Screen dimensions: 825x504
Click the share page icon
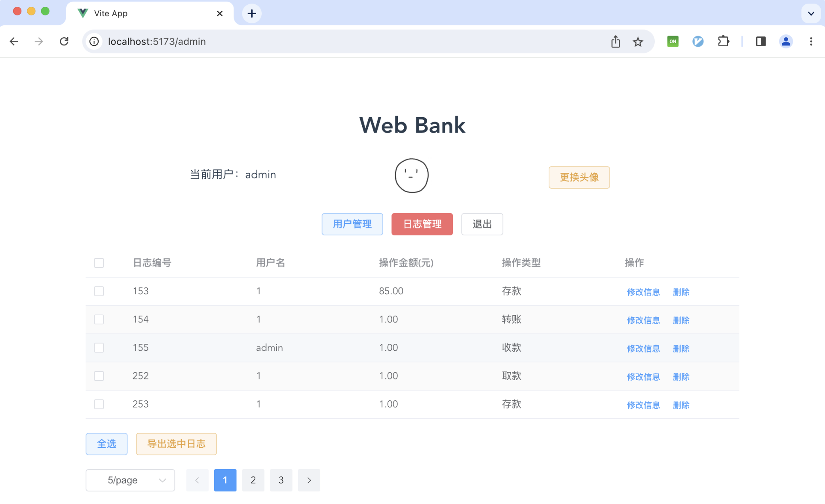[615, 42]
